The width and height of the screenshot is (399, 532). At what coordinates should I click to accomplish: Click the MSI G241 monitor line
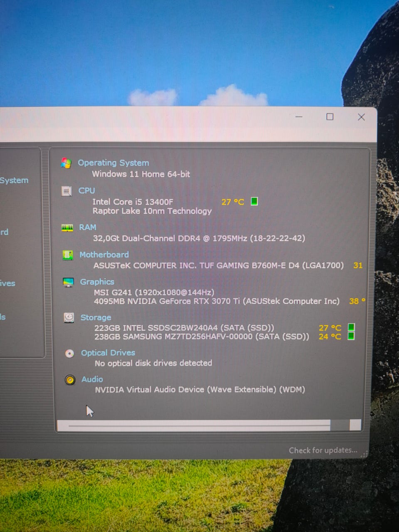coord(154,292)
